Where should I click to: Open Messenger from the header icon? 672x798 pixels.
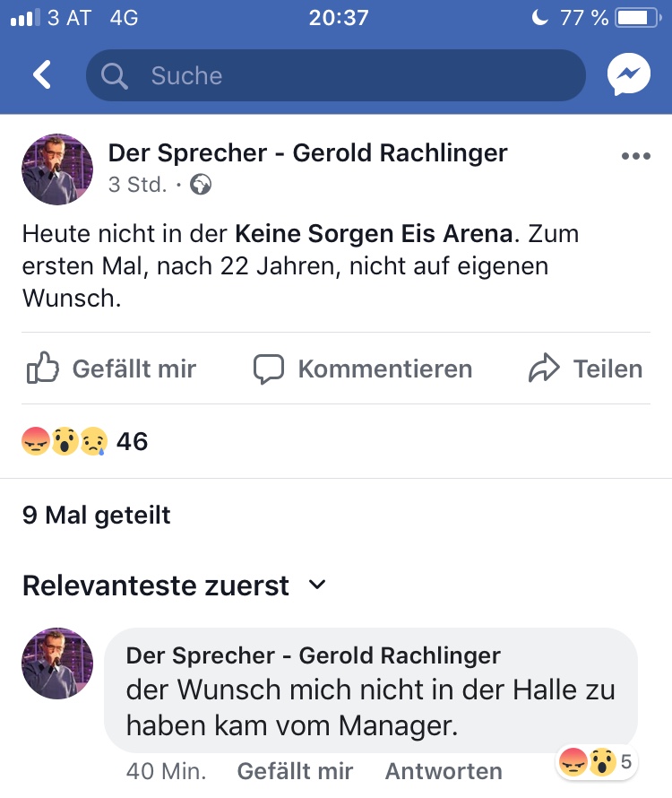coord(628,75)
